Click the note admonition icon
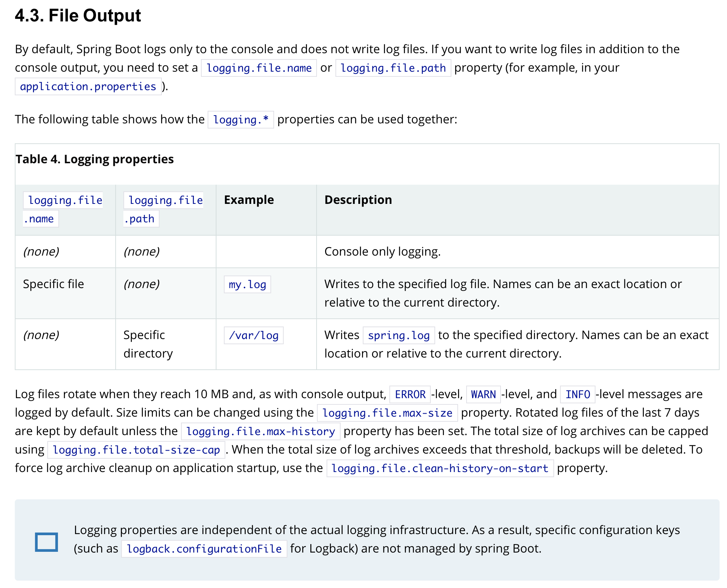Viewport: 727px width, 588px height. [46, 542]
